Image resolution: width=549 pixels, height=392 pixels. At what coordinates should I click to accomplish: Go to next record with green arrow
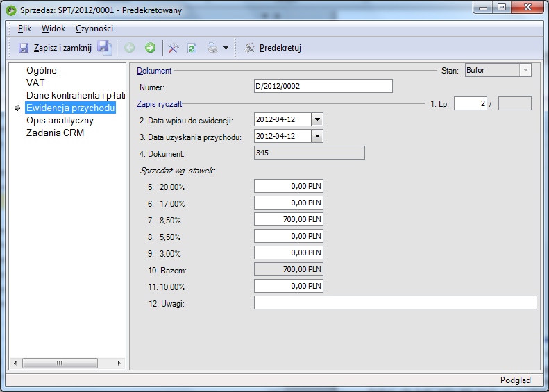click(150, 48)
